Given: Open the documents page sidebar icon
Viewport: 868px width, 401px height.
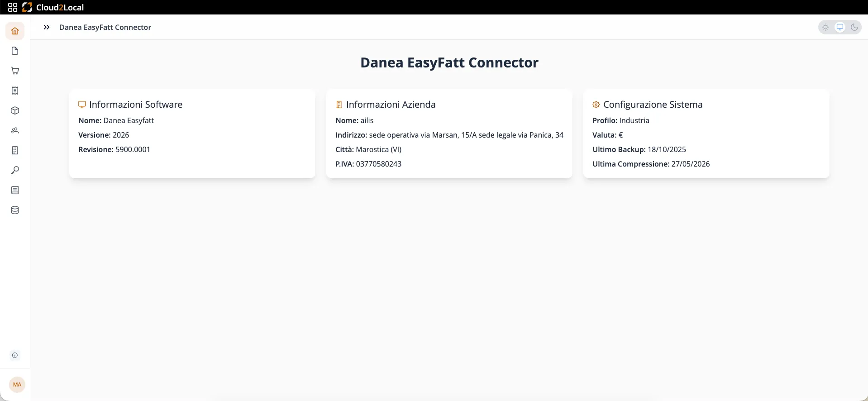Looking at the screenshot, I should [15, 51].
